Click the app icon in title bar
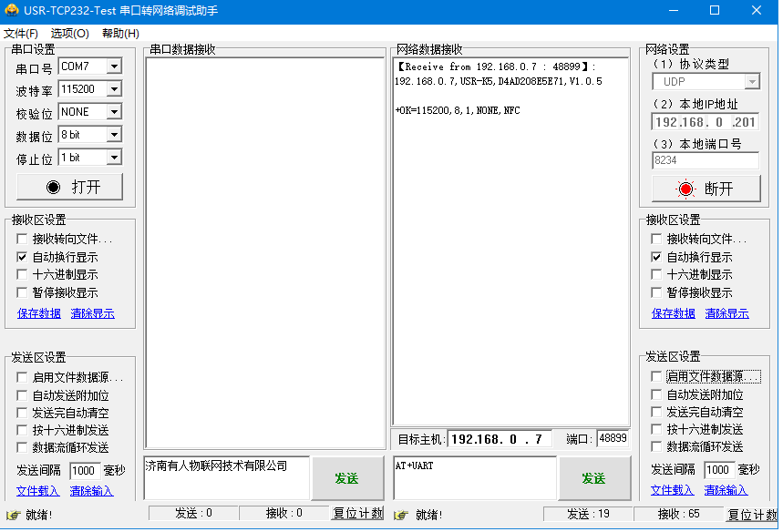 tap(12, 10)
